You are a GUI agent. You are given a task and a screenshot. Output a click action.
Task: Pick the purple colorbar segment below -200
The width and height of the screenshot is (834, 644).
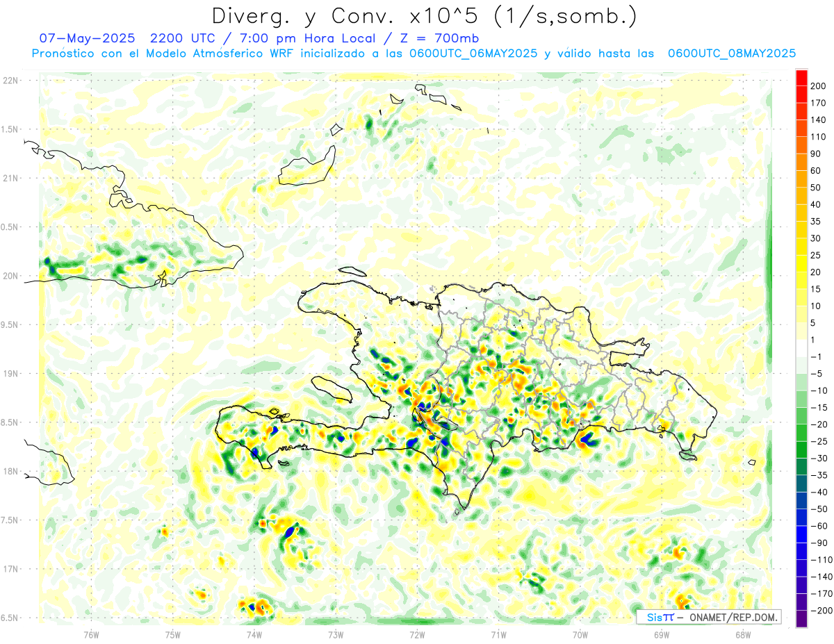click(x=801, y=618)
